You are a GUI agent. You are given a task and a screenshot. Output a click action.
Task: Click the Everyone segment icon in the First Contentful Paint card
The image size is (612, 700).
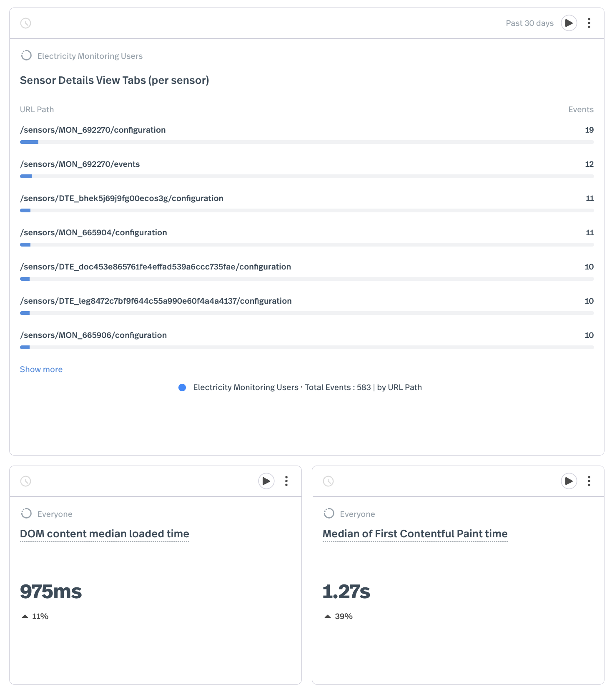(x=329, y=514)
